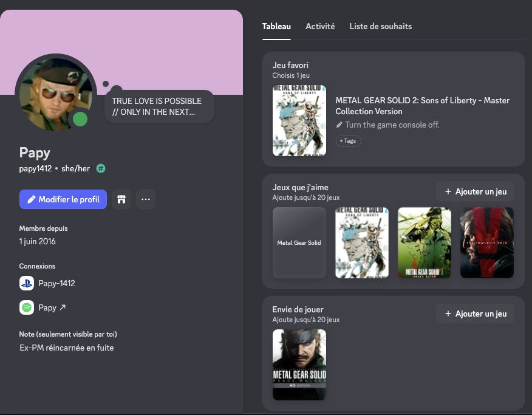532x415 pixels.
Task: Open the Metal Gear Solid placeholder card
Action: (x=299, y=242)
